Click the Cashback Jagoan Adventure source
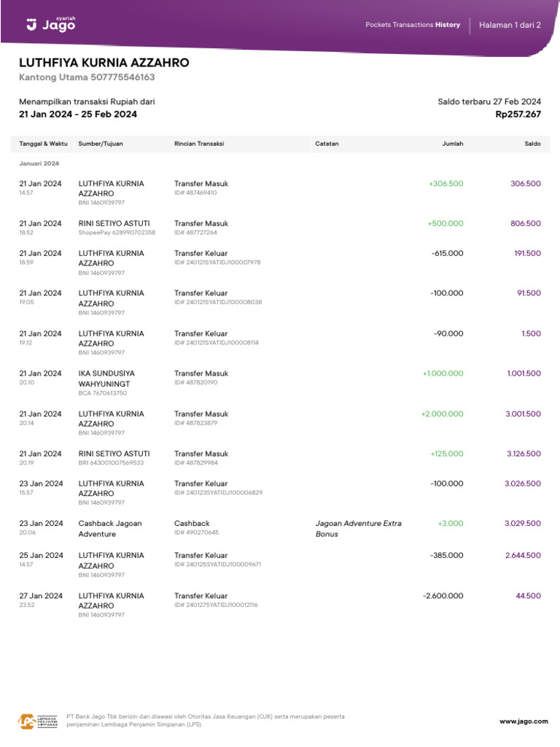The image size is (560, 747). tap(110, 528)
